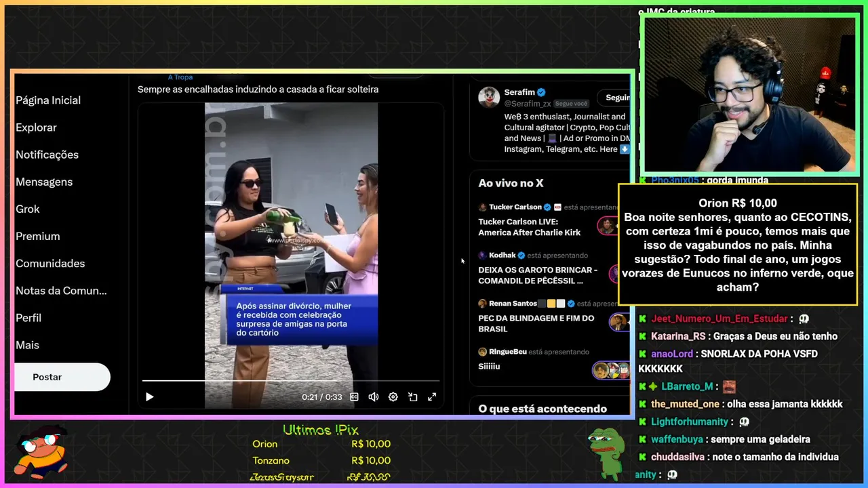Screen dimensions: 868x488
Task: Click the Serafim display name
Action: 519,92
